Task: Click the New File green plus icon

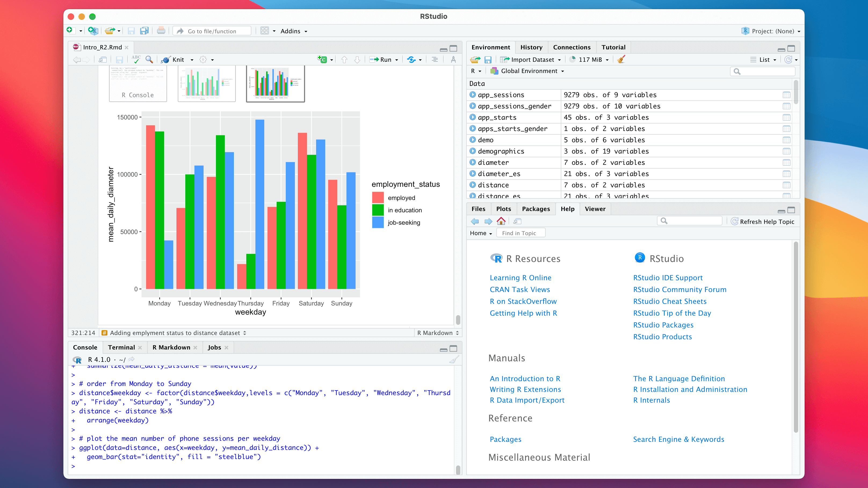Action: (x=70, y=31)
